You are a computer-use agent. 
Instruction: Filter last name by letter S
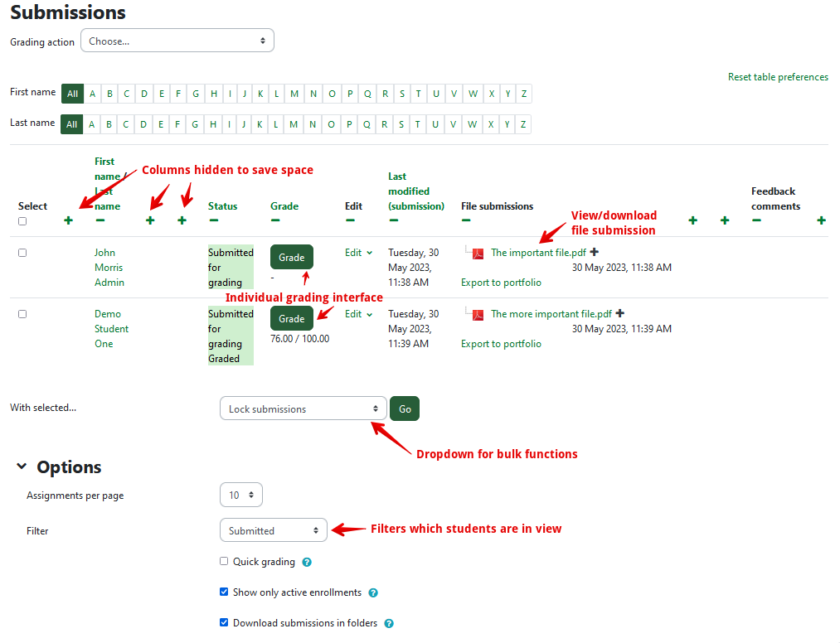[x=401, y=124]
